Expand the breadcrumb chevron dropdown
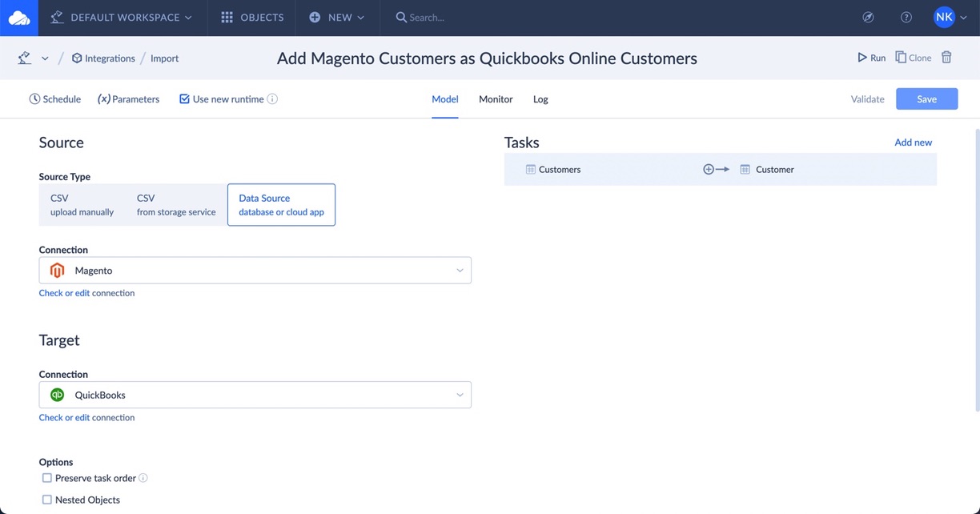The width and height of the screenshot is (980, 514). click(45, 58)
